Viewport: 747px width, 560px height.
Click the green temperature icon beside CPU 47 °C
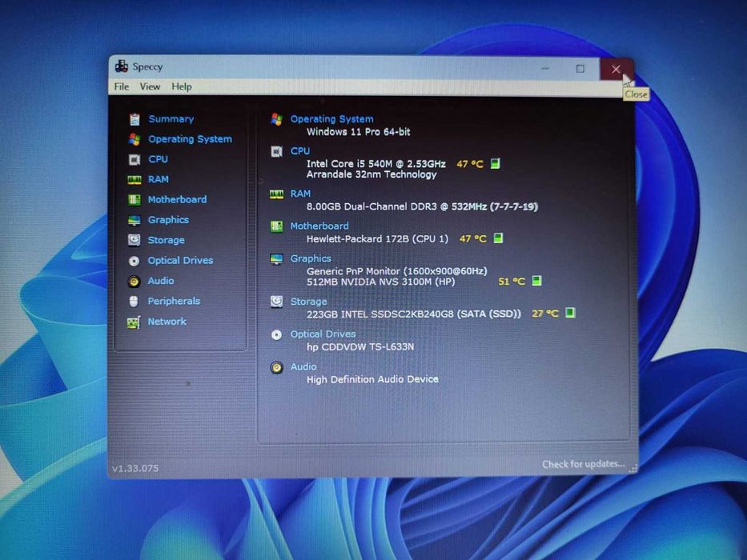496,164
